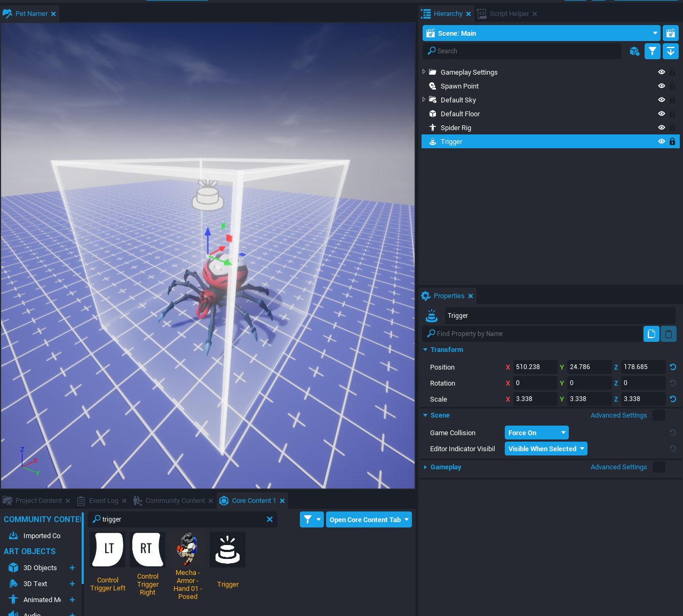Click the paste properties clipboard icon
The image size is (683, 616).
[x=669, y=334]
